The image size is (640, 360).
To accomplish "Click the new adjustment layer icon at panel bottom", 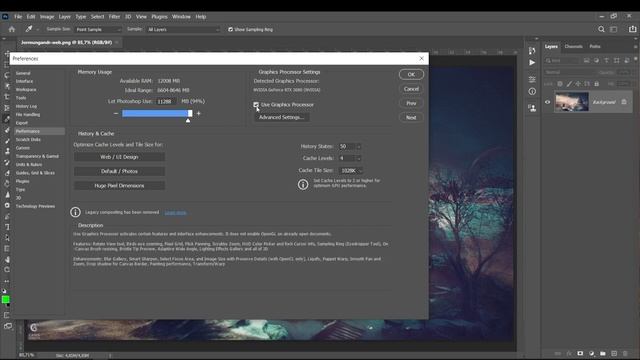I will pyautogui.click(x=591, y=353).
